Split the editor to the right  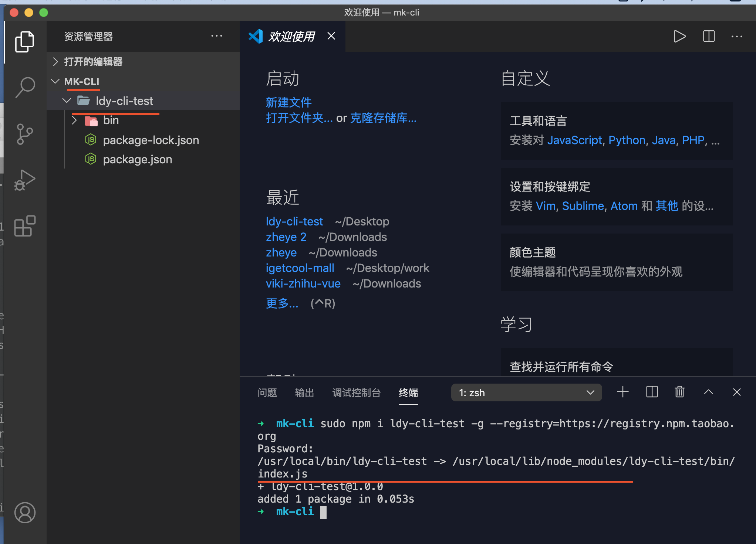[x=709, y=36]
